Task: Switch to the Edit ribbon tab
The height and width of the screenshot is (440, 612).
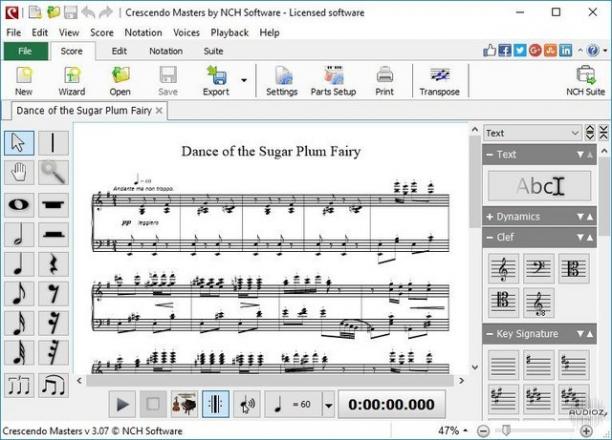Action: (x=119, y=51)
